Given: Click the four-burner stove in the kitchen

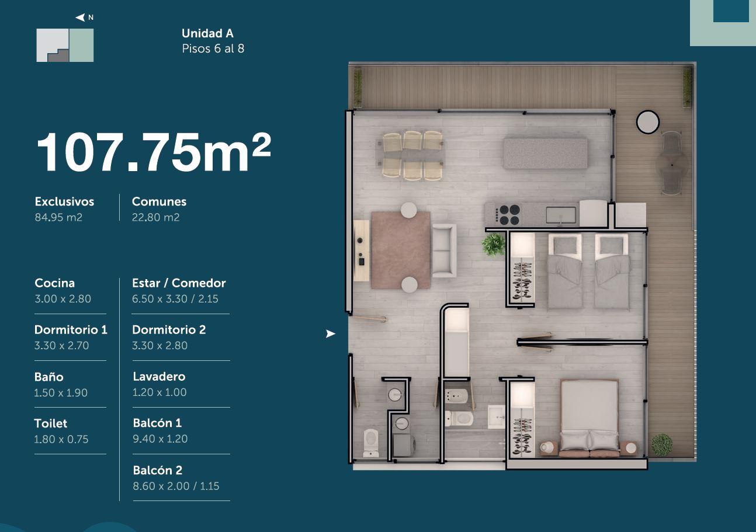Looking at the screenshot, I should coord(509,214).
